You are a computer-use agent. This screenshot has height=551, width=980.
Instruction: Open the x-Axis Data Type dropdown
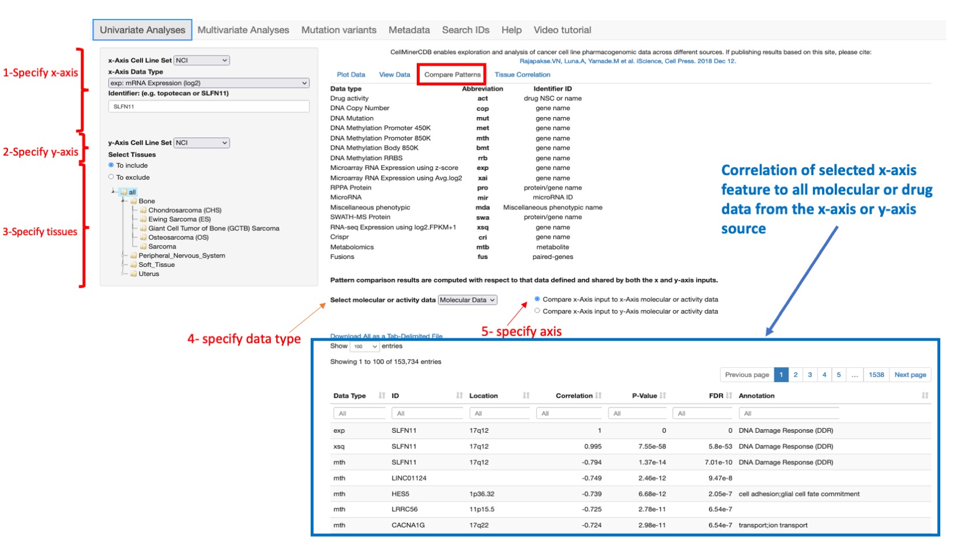click(209, 82)
